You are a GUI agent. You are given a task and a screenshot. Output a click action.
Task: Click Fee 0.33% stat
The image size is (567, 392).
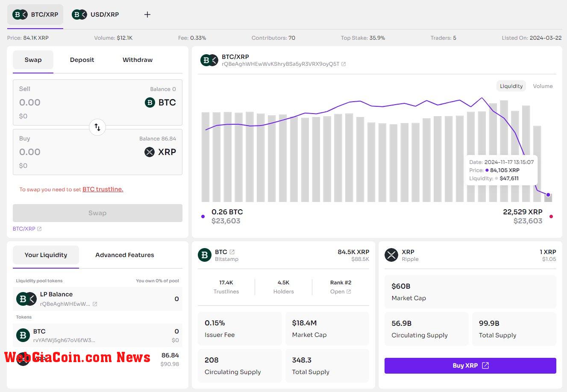click(192, 38)
